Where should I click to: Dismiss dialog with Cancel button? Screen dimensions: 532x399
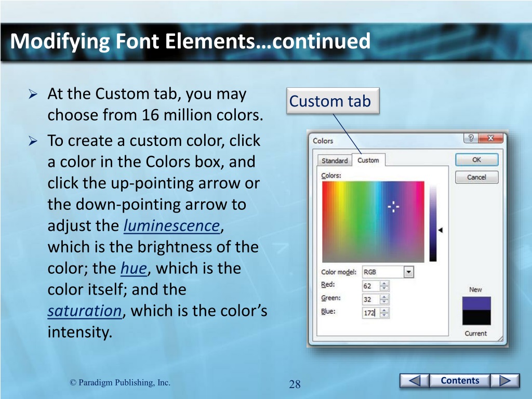point(477,177)
